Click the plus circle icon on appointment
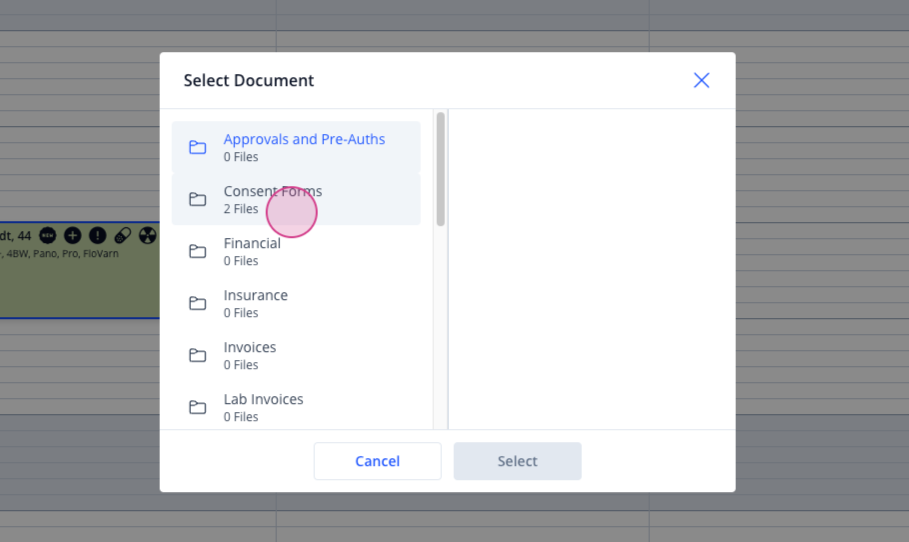 click(x=72, y=235)
